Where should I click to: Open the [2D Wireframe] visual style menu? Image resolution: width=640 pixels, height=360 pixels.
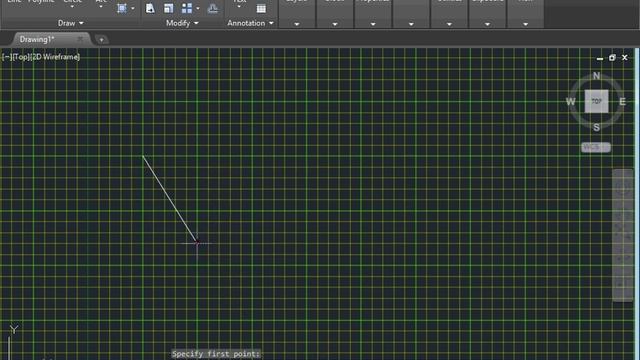pyautogui.click(x=55, y=57)
